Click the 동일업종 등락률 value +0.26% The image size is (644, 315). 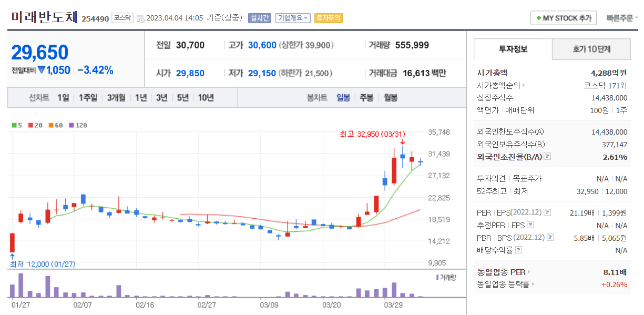tap(614, 284)
